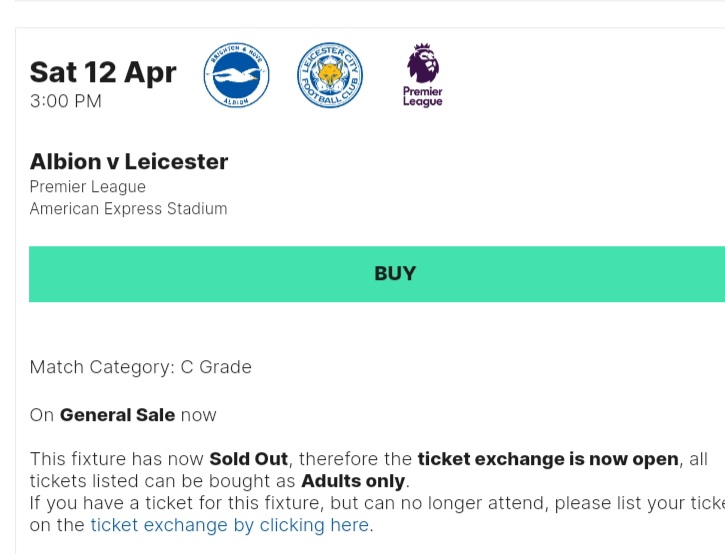Click the Sat 12 Apr date
Screen dimensions: 725x554
click(103, 72)
